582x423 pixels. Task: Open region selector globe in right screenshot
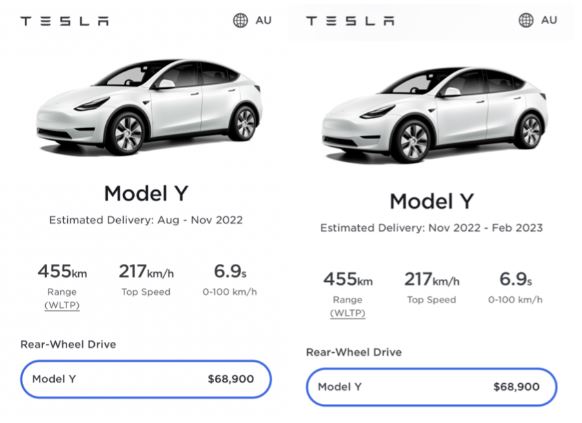[526, 20]
